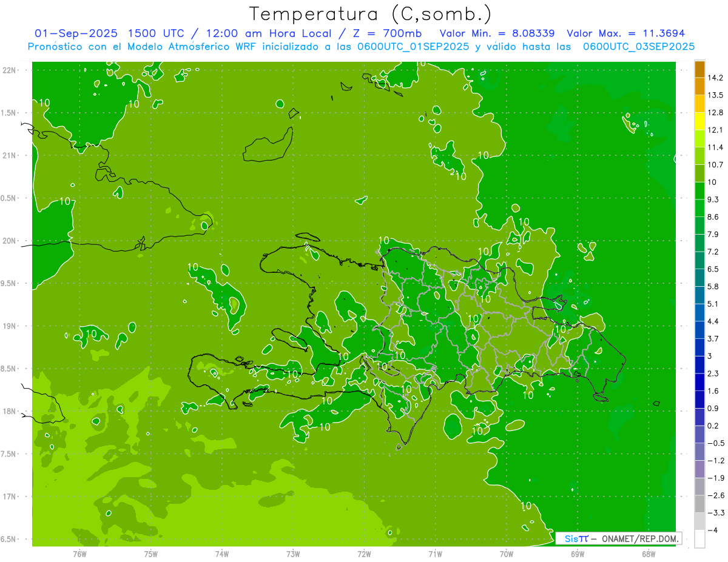
Task: Click the "70W" longitude axis label
Action: (507, 554)
